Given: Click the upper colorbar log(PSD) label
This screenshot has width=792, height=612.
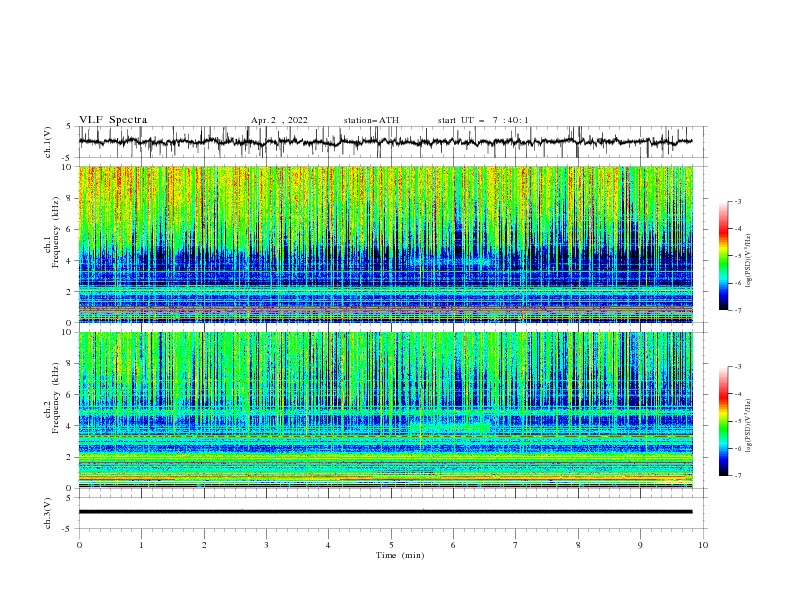Looking at the screenshot, I should coord(749,261).
